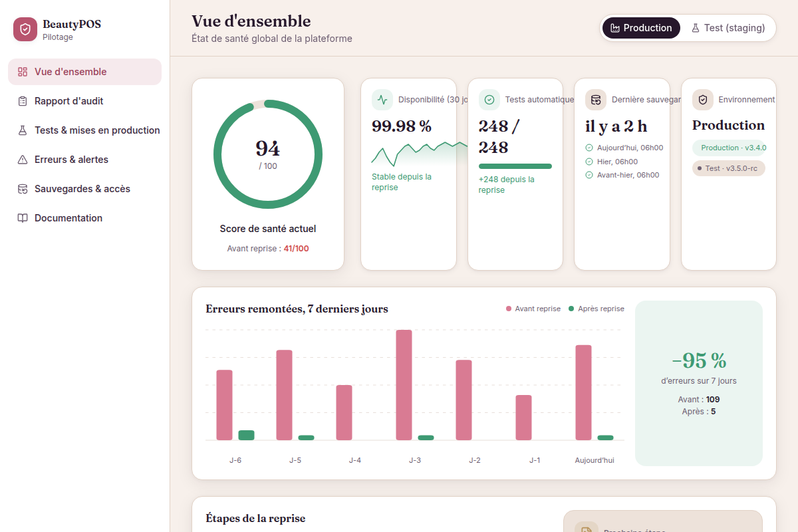Click the check icon beside Avant-hier, 06h00
Image resolution: width=798 pixels, height=532 pixels.
pos(589,175)
